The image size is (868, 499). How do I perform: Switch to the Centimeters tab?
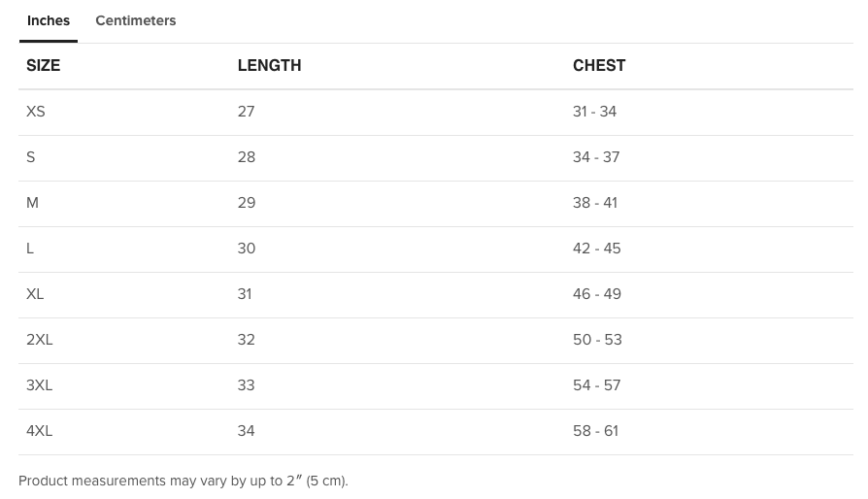pyautogui.click(x=136, y=20)
